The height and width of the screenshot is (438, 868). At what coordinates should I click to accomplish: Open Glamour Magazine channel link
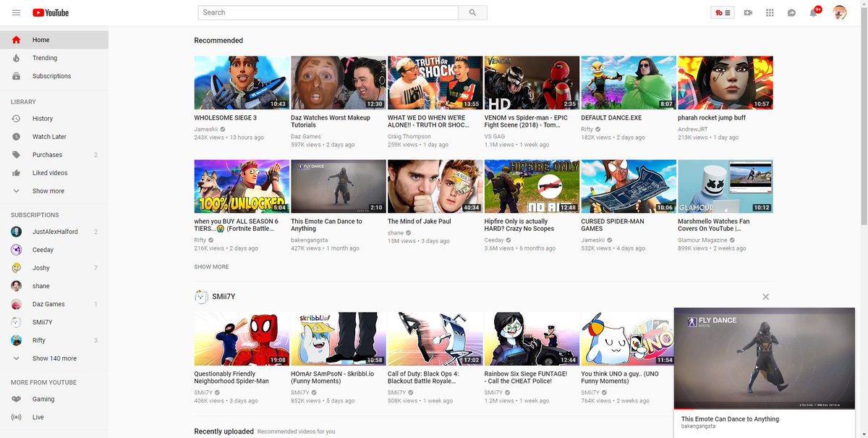tap(702, 240)
